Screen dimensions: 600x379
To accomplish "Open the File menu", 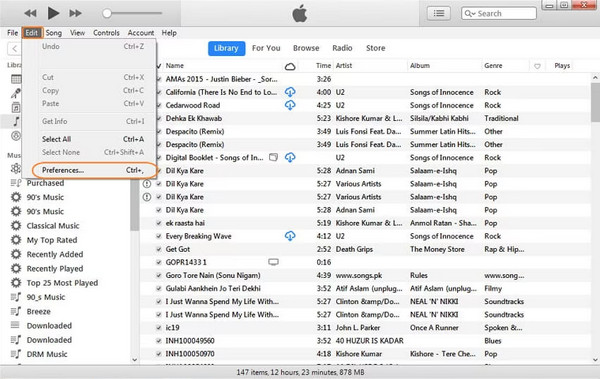I will [12, 33].
